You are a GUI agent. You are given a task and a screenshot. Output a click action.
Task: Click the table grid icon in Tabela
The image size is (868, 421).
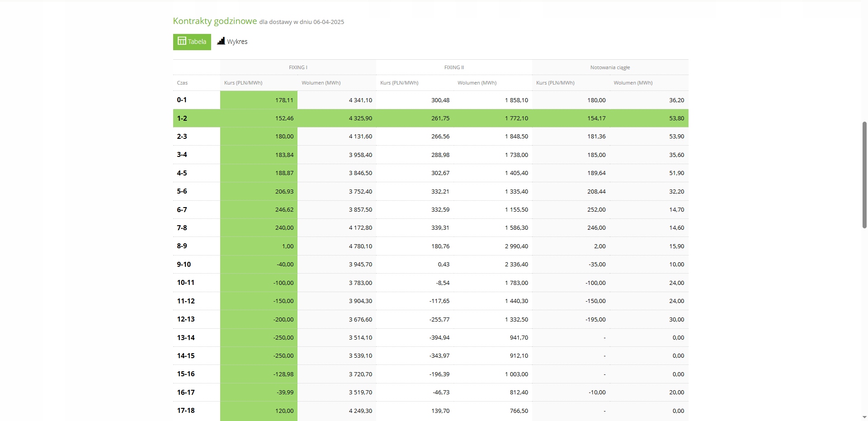click(x=182, y=41)
